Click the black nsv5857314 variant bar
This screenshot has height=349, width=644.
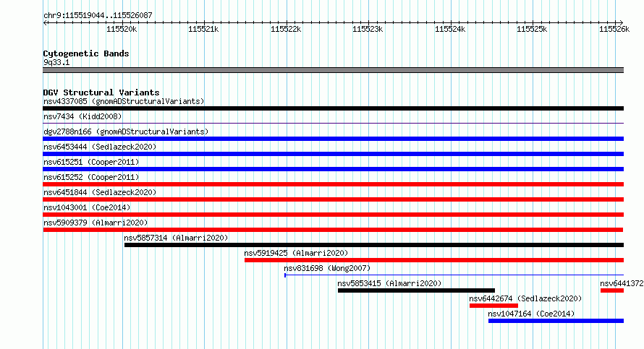click(x=374, y=245)
